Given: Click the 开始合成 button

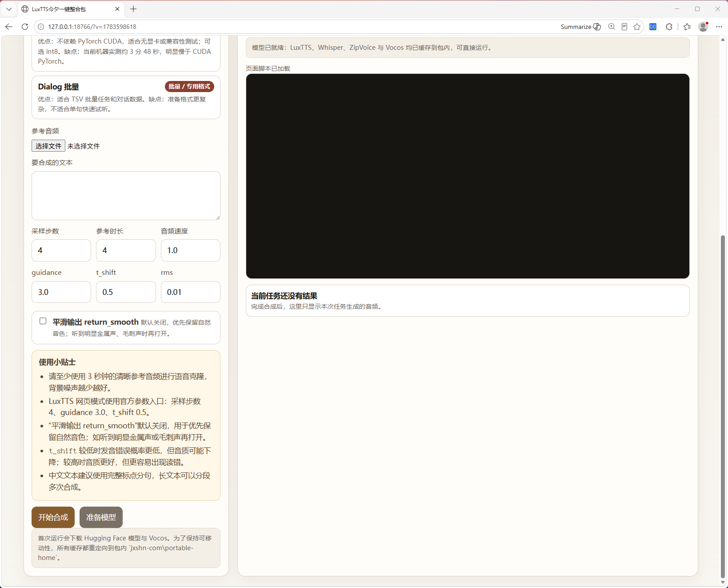Looking at the screenshot, I should 53,517.
